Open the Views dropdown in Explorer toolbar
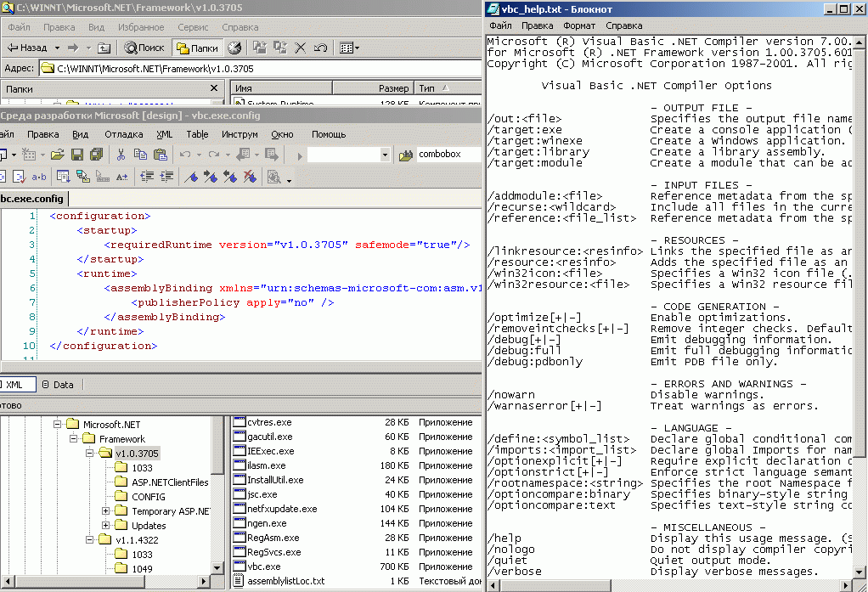Screen dimensions: 868x592 click(x=350, y=48)
